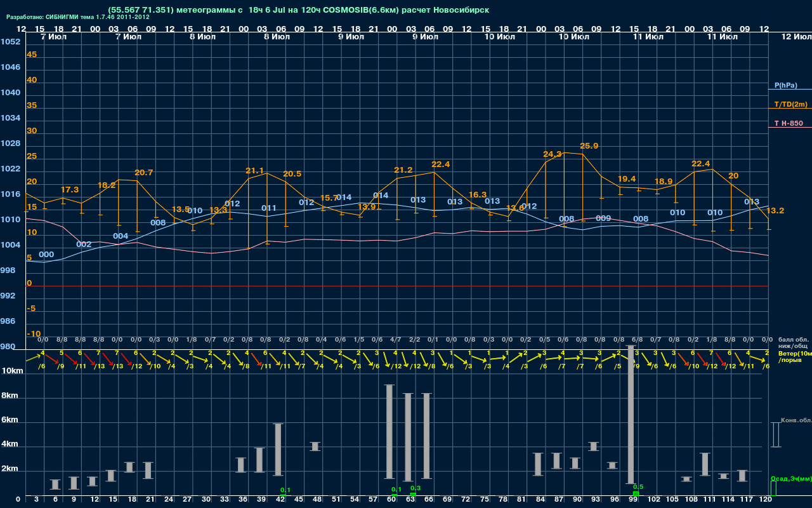Screen dimensions: 812x508
Task: Click the pressure axis value 992
Action: [x=8, y=296]
